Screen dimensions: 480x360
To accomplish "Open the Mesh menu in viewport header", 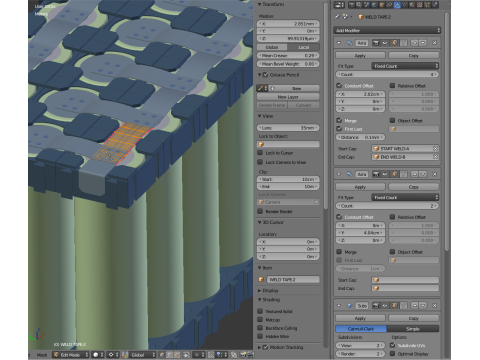I will (x=42, y=355).
